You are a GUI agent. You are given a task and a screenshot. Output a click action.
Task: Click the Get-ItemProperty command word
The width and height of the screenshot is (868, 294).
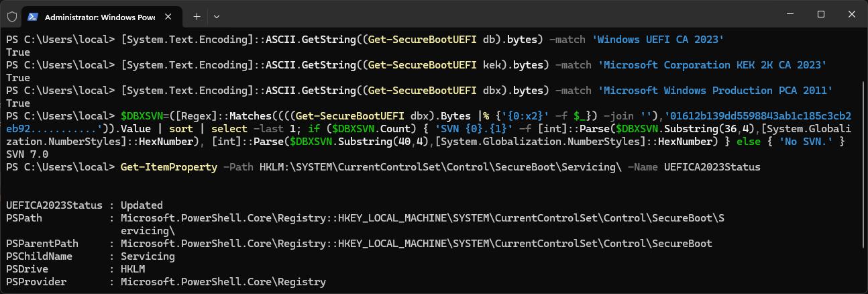(x=168, y=167)
